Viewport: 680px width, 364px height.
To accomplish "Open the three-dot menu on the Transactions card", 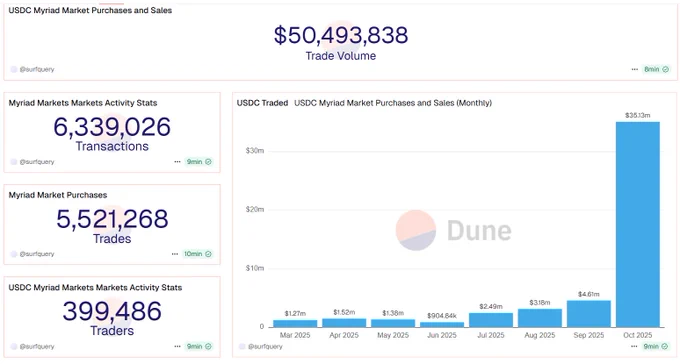I will pyautogui.click(x=177, y=162).
